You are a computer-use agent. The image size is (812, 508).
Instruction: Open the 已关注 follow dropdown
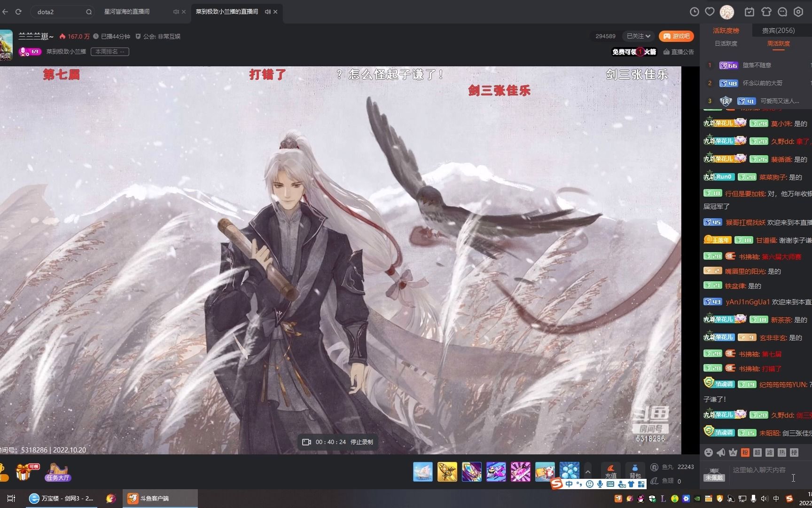[639, 36]
